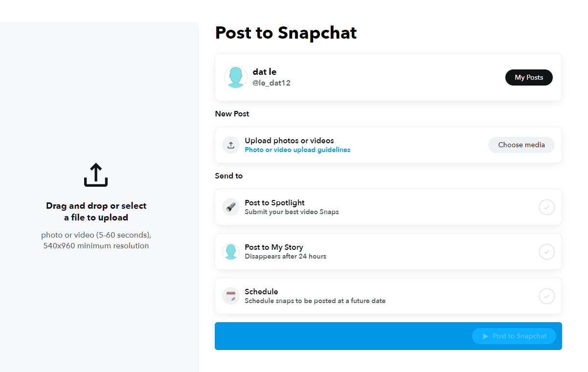588x372 pixels.
Task: Click the Spotlight flashlight icon
Action: coord(231,207)
